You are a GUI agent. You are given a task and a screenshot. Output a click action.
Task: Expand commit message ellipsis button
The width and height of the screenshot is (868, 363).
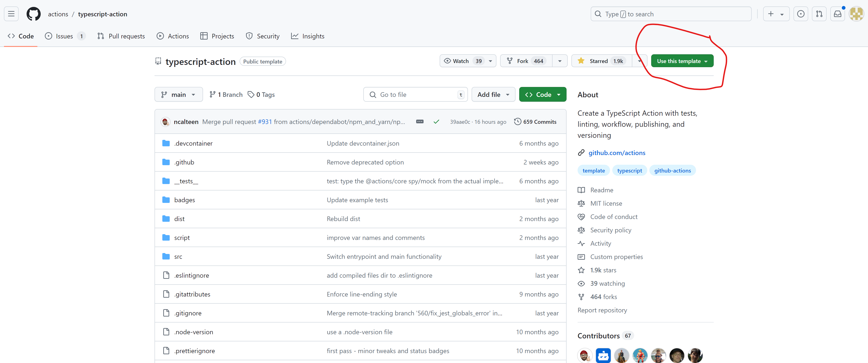coord(419,121)
